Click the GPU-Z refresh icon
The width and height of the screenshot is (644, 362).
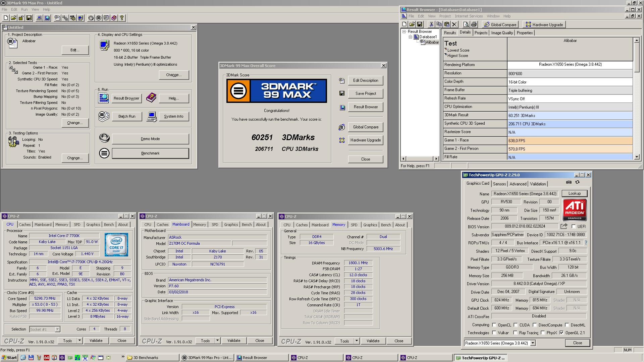[x=577, y=182]
